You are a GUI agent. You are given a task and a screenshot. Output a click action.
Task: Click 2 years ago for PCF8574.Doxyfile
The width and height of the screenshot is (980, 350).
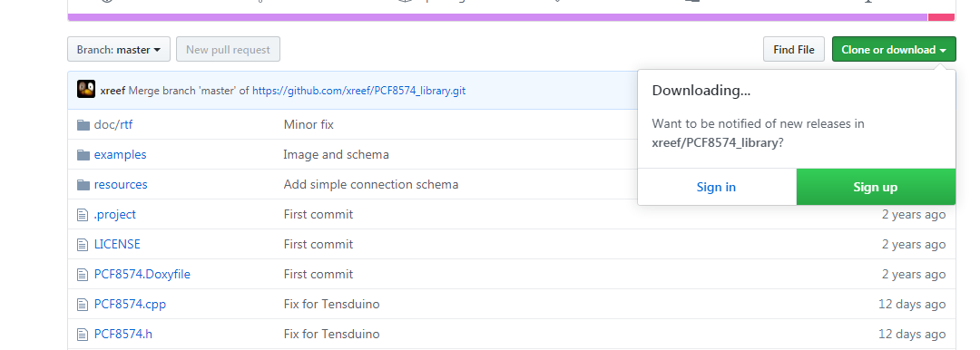click(x=914, y=275)
